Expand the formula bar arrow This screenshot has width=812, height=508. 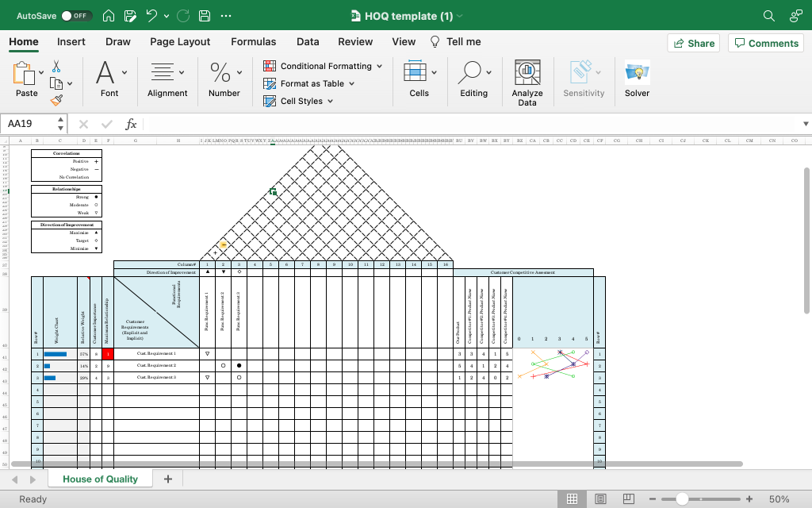[x=806, y=124]
